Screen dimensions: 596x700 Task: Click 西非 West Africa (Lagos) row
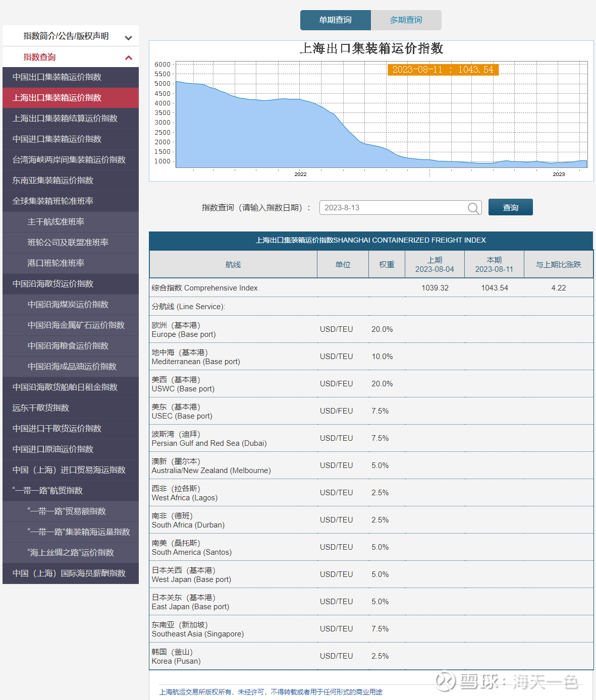pos(371,493)
